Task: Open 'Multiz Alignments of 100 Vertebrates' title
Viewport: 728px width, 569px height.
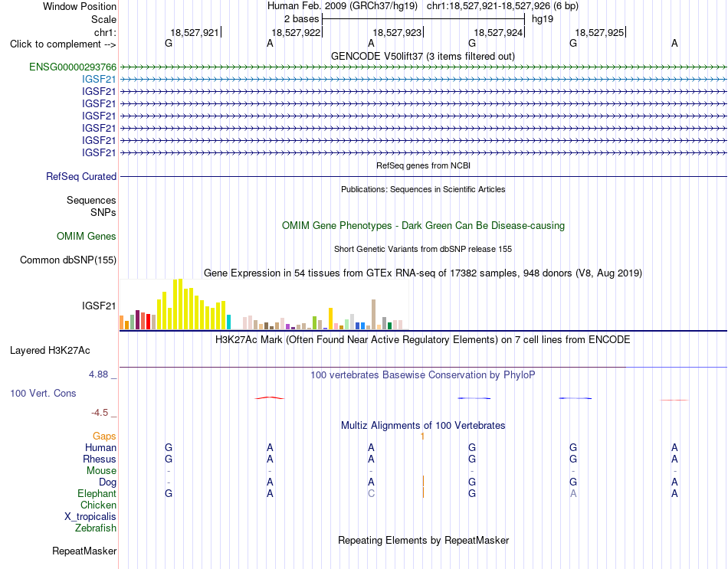Action: tap(423, 426)
